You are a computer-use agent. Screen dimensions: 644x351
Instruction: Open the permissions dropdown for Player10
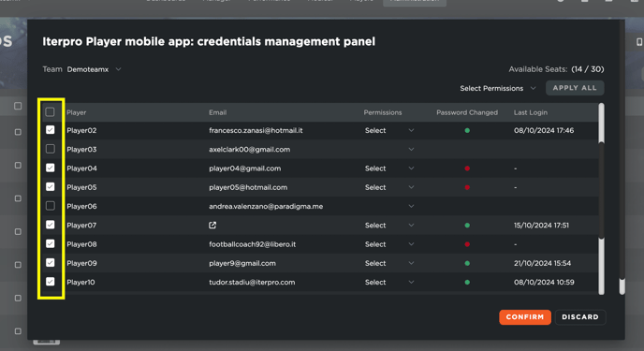click(x=389, y=282)
